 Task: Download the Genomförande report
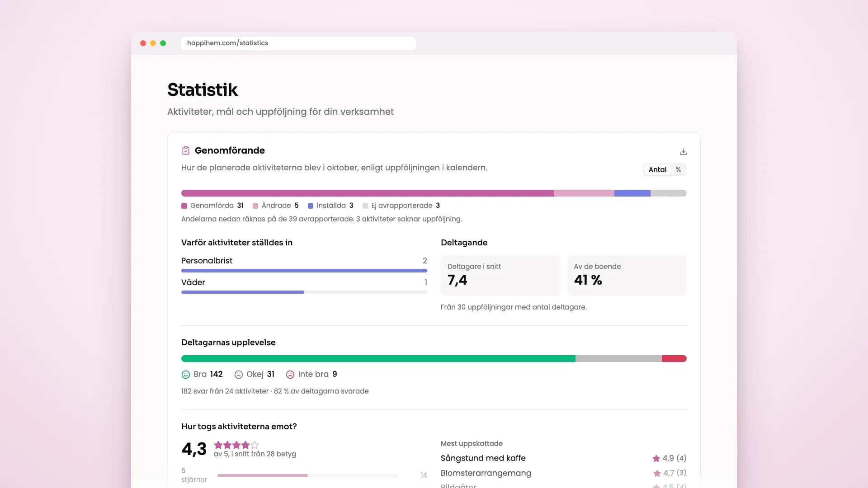pos(683,152)
